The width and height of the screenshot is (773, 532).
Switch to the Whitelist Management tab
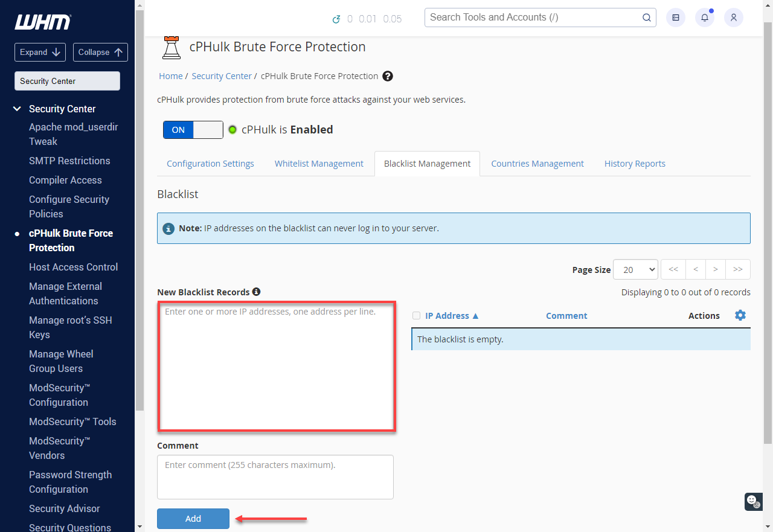[x=319, y=163]
